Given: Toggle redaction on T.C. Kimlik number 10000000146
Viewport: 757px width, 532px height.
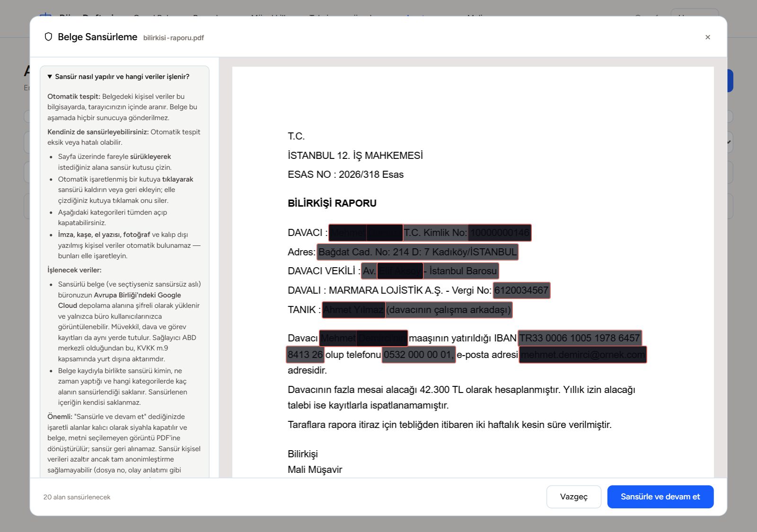Looking at the screenshot, I should [500, 233].
